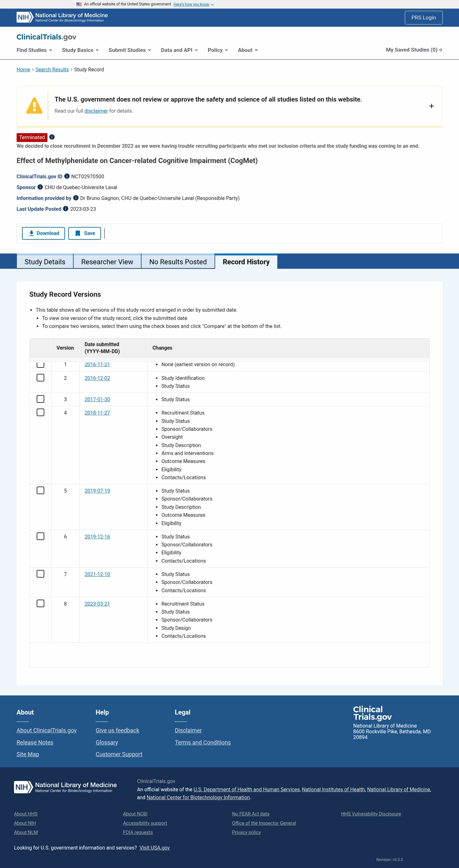
Task: Open Release Notes footer link
Action: click(x=35, y=742)
